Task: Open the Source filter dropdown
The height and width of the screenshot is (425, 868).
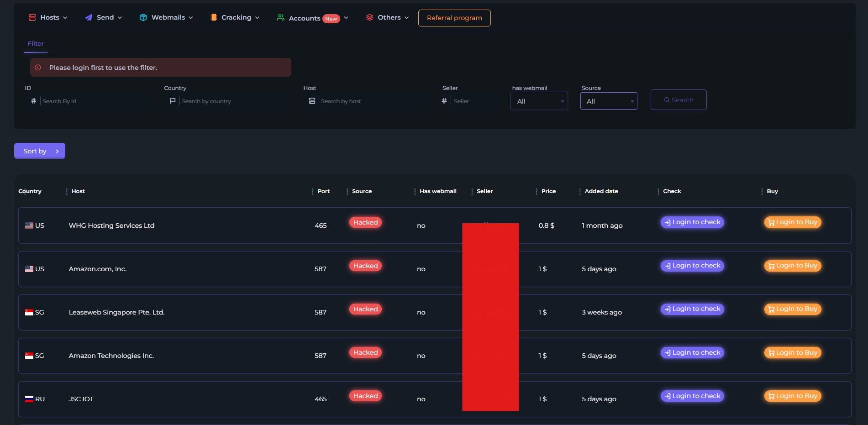Action: 609,101
